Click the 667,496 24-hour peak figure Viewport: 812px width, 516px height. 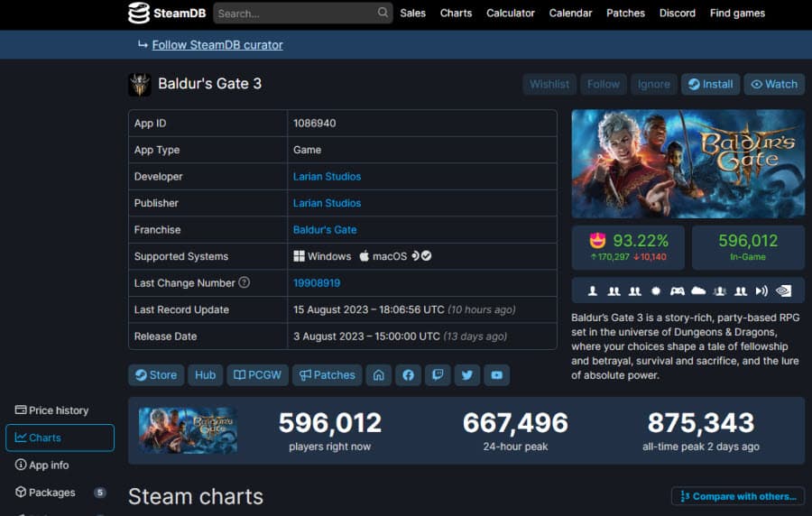pyautogui.click(x=515, y=423)
